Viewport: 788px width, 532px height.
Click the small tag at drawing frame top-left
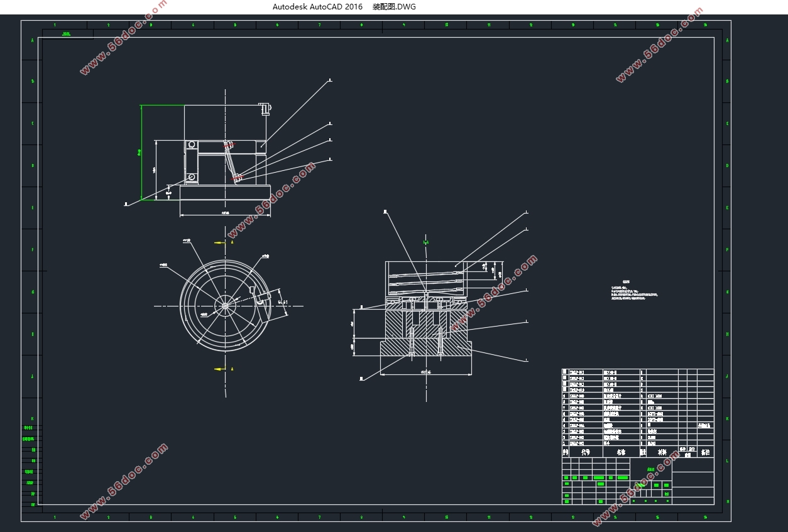(x=67, y=34)
